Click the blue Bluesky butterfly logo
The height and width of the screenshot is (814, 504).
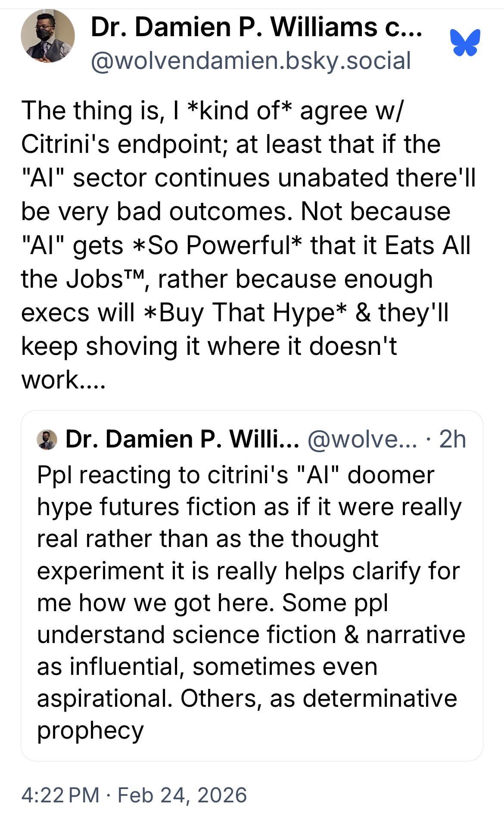tap(465, 43)
